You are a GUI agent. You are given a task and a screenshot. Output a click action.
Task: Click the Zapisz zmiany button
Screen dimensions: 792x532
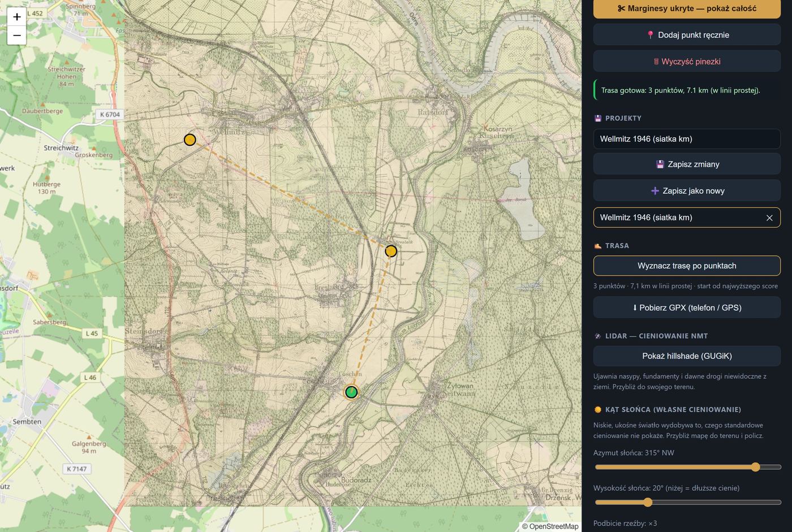click(687, 165)
